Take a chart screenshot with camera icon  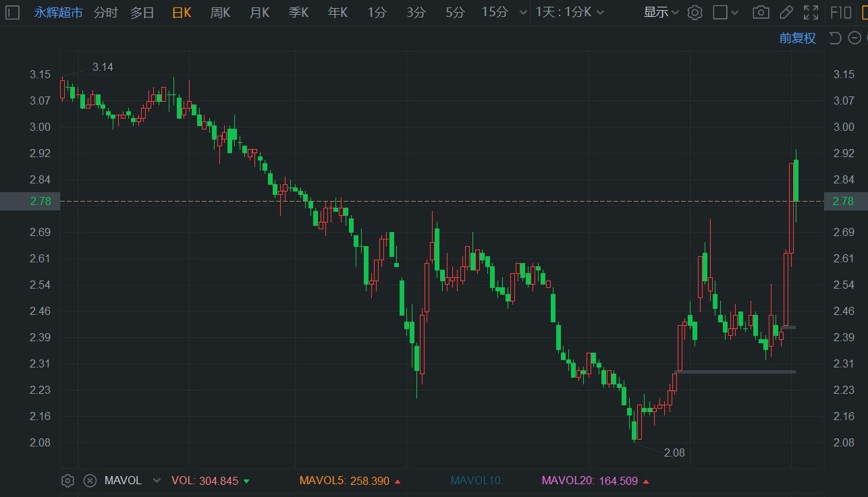click(761, 12)
